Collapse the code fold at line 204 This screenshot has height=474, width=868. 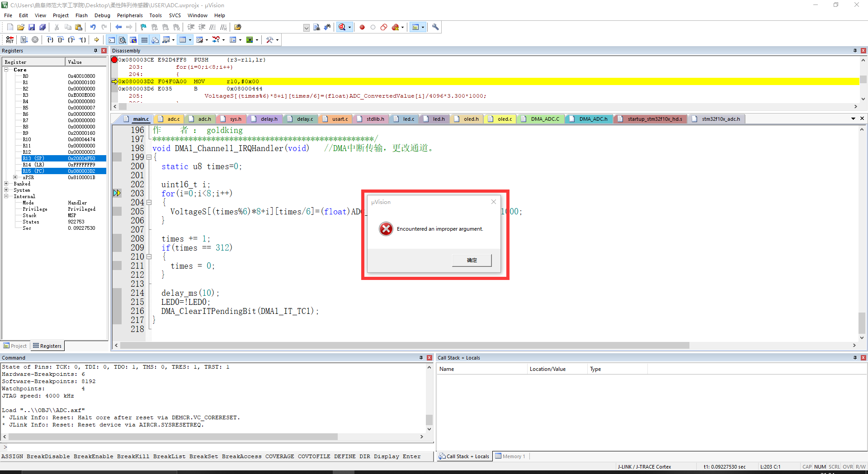pyautogui.click(x=149, y=203)
